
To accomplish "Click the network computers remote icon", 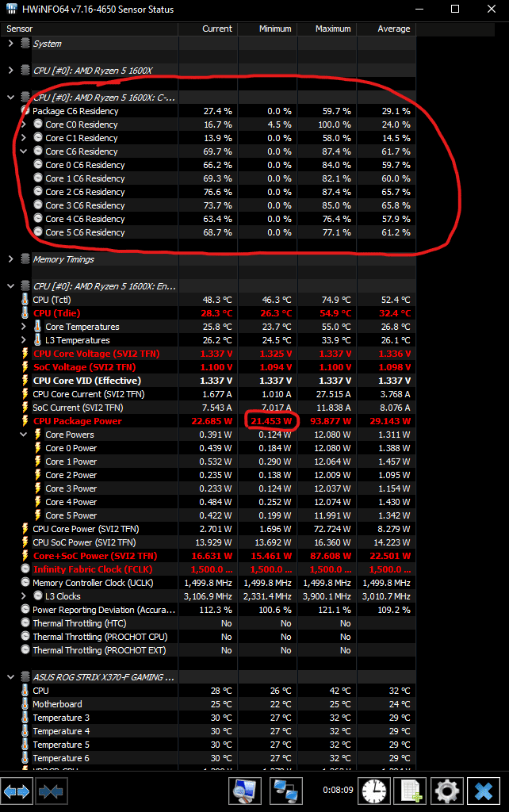I will [285, 791].
